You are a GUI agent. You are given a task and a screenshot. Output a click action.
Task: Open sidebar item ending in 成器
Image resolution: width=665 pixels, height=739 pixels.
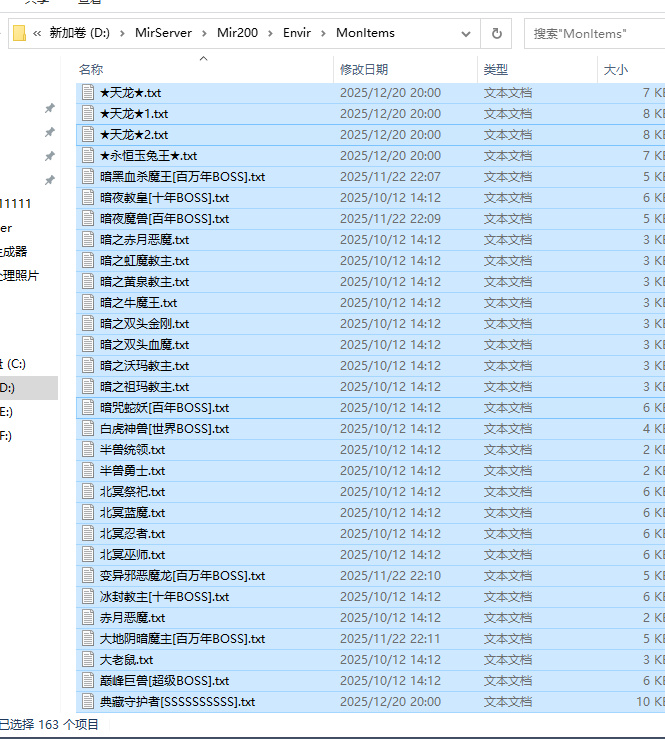coord(14,251)
